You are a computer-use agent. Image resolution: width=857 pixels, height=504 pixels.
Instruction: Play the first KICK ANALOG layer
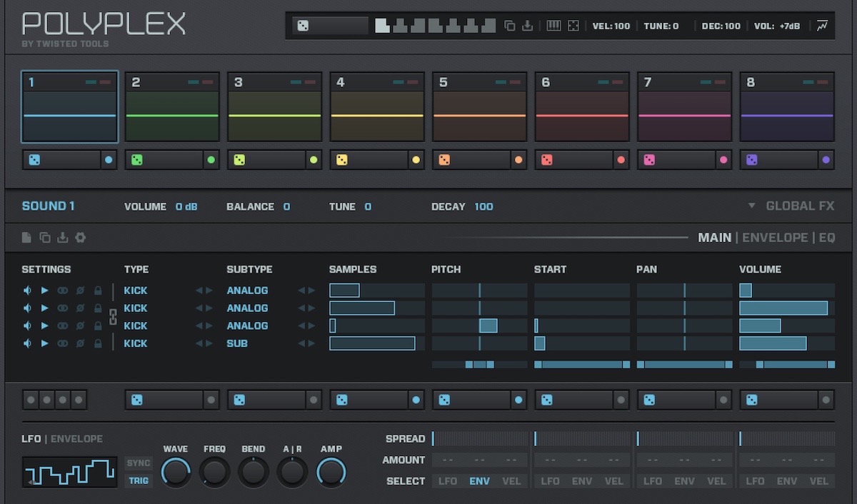44,291
